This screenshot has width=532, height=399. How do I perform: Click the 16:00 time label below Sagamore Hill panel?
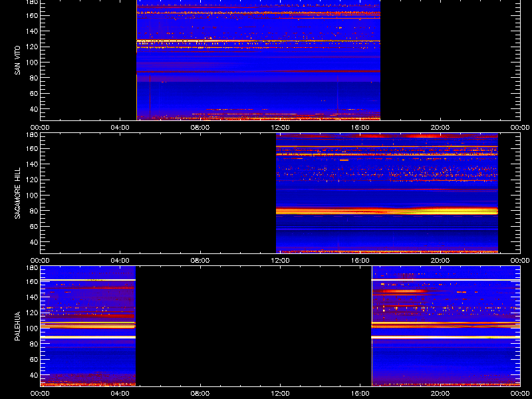(360, 261)
